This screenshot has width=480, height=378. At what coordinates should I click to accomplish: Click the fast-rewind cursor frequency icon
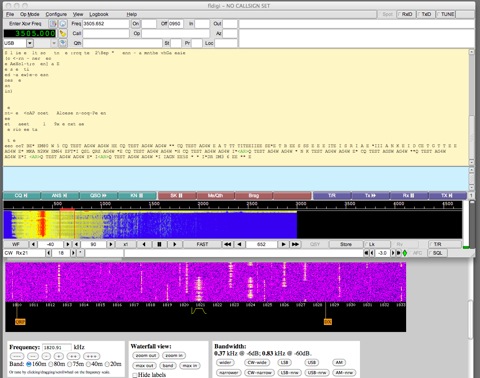click(228, 244)
